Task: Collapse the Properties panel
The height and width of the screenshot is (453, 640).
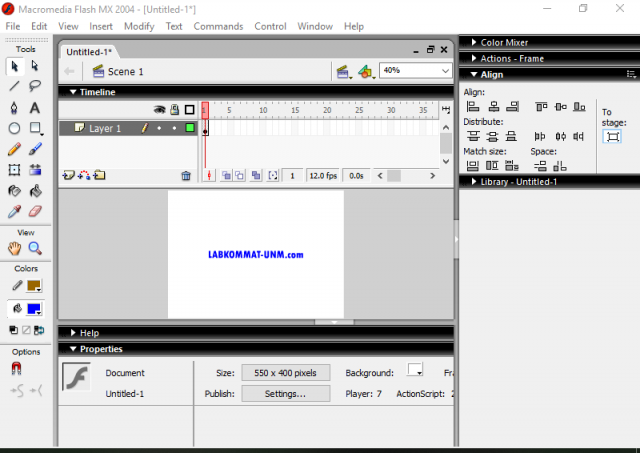Action: [73, 349]
